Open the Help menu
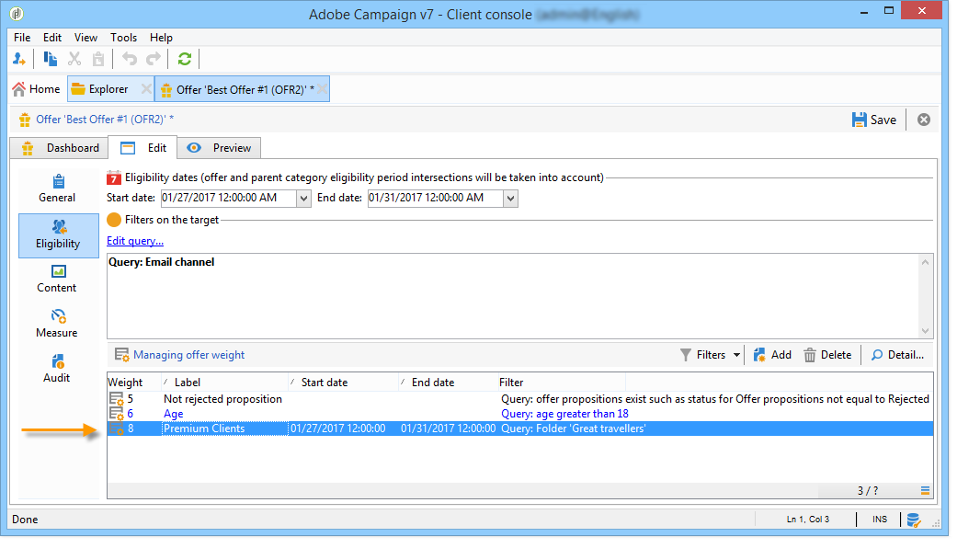The image size is (980, 560). [x=161, y=38]
